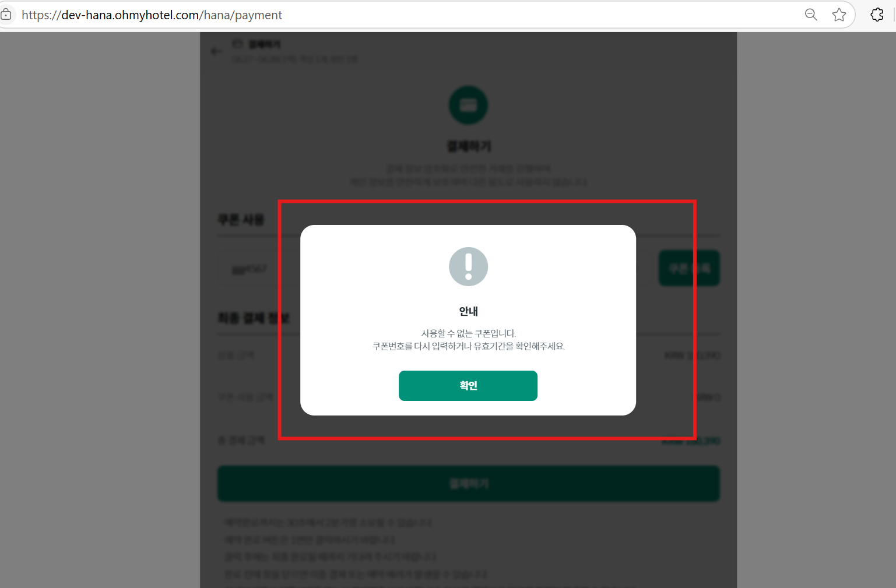Click the blurred final payment info heading

point(253,318)
